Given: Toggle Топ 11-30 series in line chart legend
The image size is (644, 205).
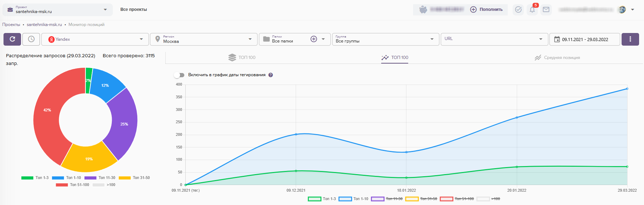Looking at the screenshot, I should pyautogui.click(x=386, y=199).
